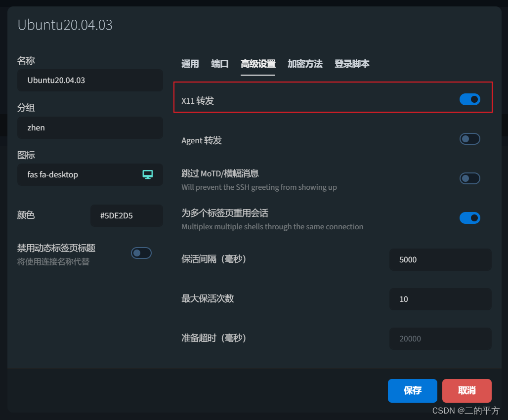Enable the Agent 转发 toggle
The width and height of the screenshot is (508, 420).
pos(470,139)
